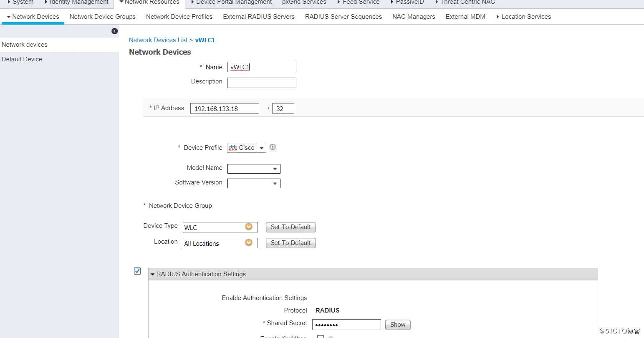Screen dimensions: 644x338
Task: Open the Feed Service menu
Action: (359, 3)
